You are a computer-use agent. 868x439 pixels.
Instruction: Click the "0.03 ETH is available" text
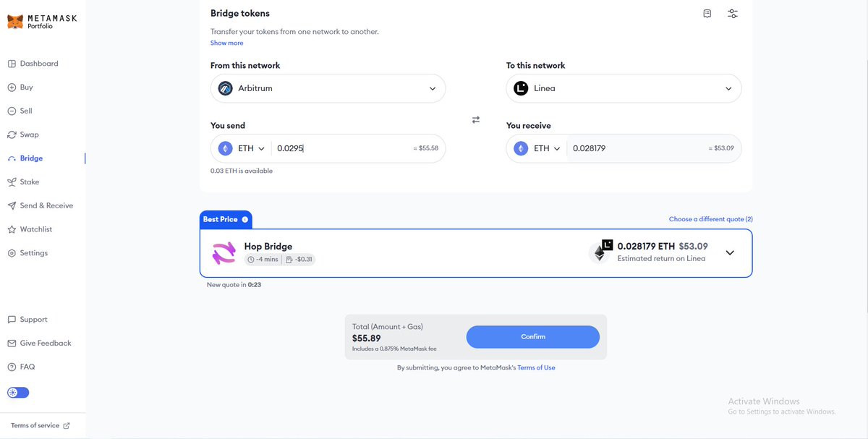click(x=242, y=171)
